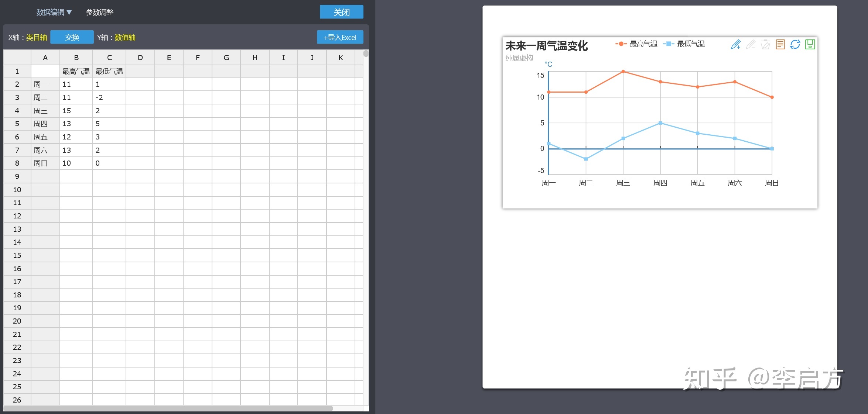
Task: Select the 类目轴 X-axis type label
Action: [x=37, y=37]
